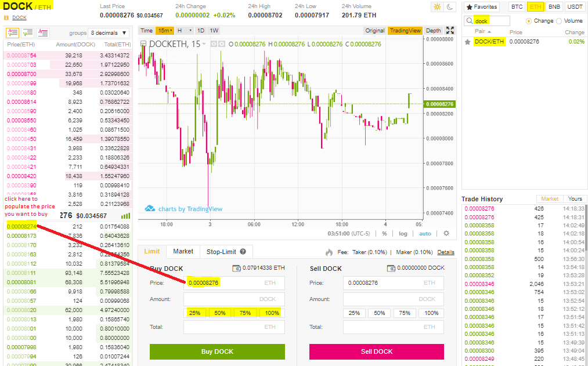Image resolution: width=588 pixels, height=366 pixels.
Task: Set buy amount to 75%
Action: tap(245, 313)
